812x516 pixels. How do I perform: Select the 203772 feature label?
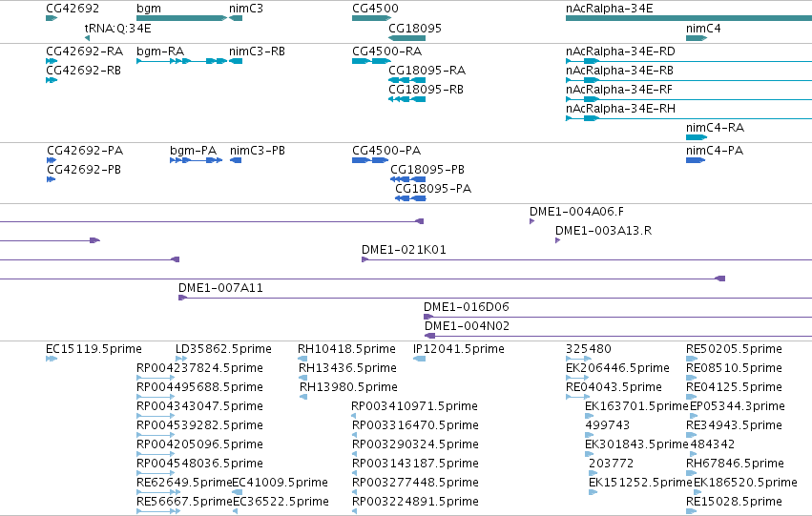611,464
